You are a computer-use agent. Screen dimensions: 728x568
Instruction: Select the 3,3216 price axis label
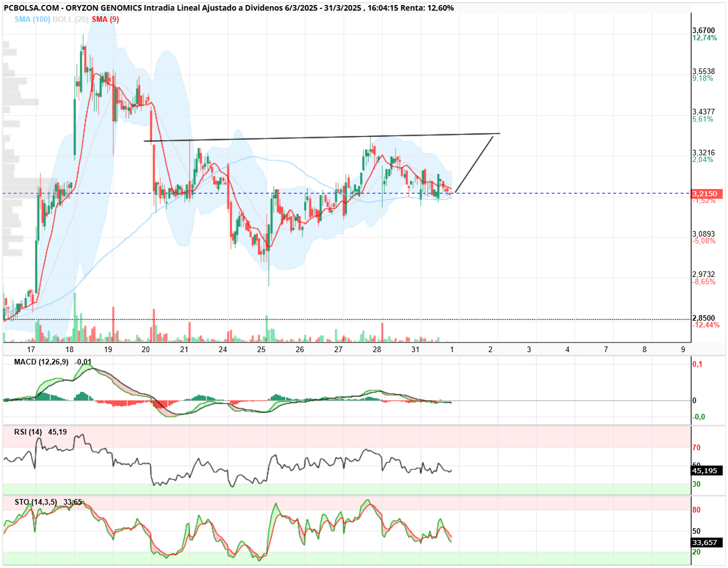(703, 153)
